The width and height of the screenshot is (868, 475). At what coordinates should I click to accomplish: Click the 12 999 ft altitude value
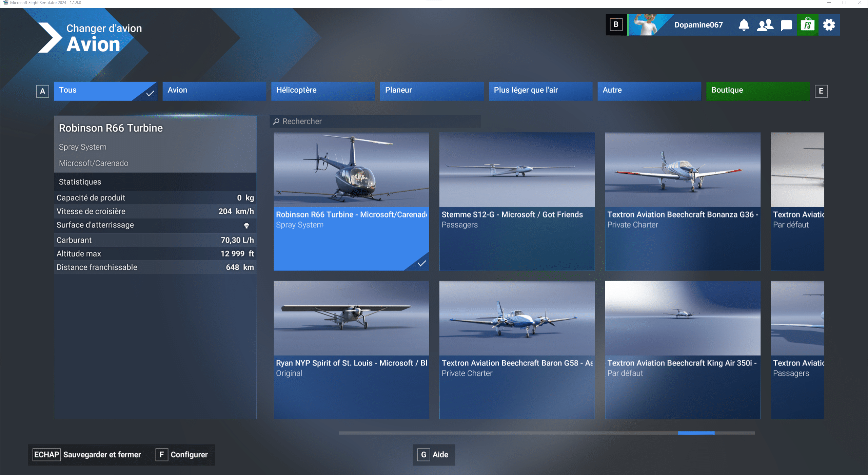coord(237,254)
